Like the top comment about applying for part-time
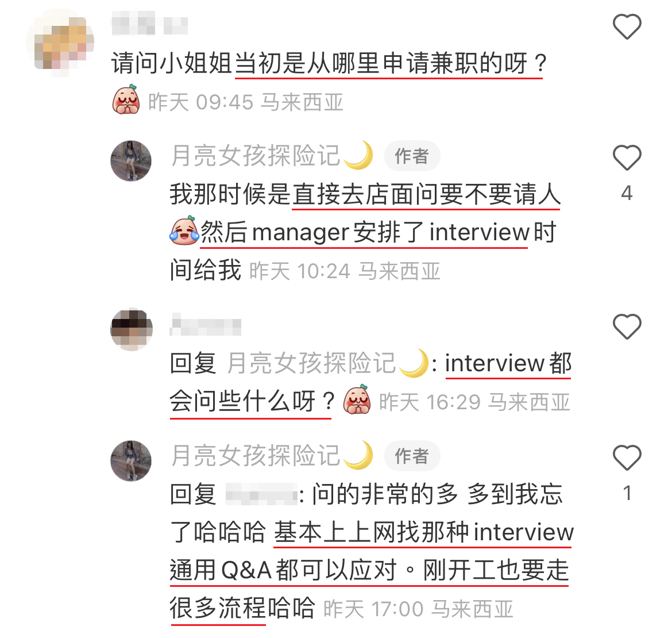This screenshot has width=672, height=638. (x=627, y=26)
